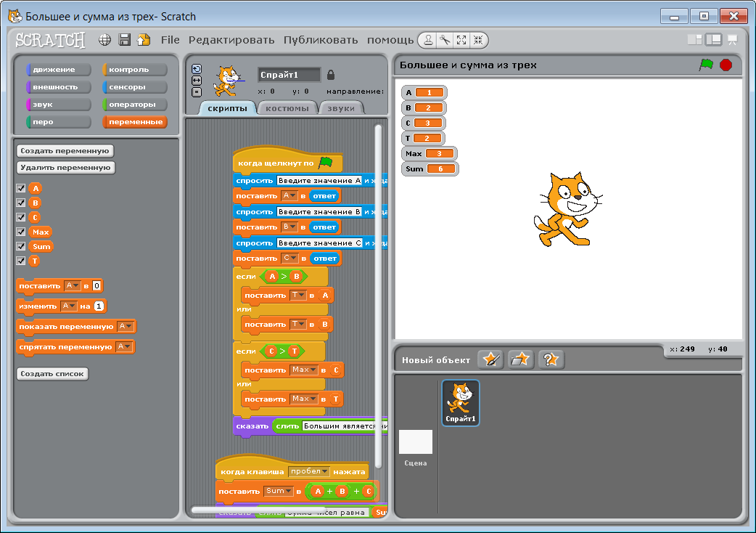Open variable dropdown in palette 'поставить' block
Image resolution: width=756 pixels, height=533 pixels.
73,285
